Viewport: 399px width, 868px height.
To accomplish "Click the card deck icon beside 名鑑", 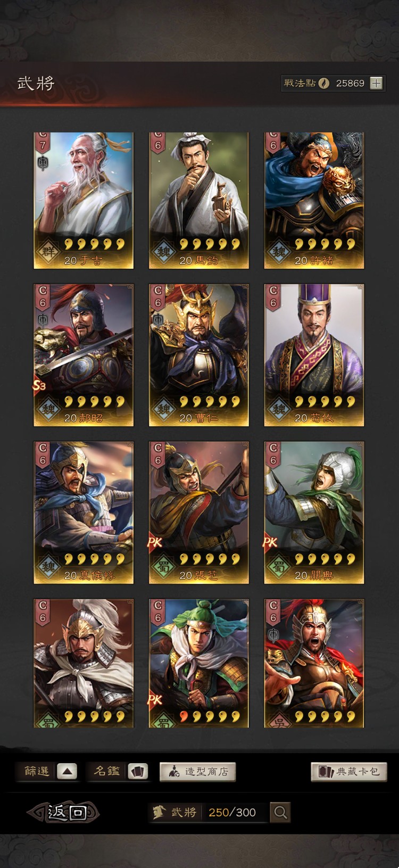I will [137, 771].
